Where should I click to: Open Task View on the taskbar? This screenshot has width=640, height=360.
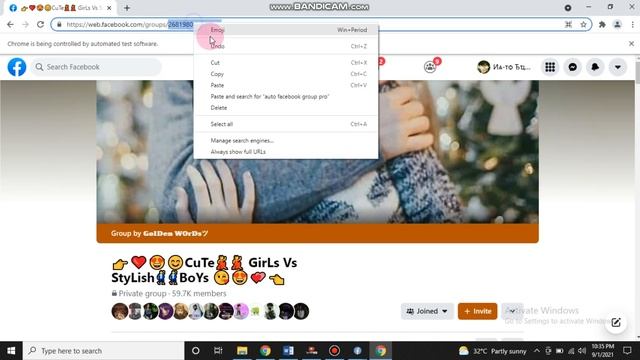tap(218, 351)
